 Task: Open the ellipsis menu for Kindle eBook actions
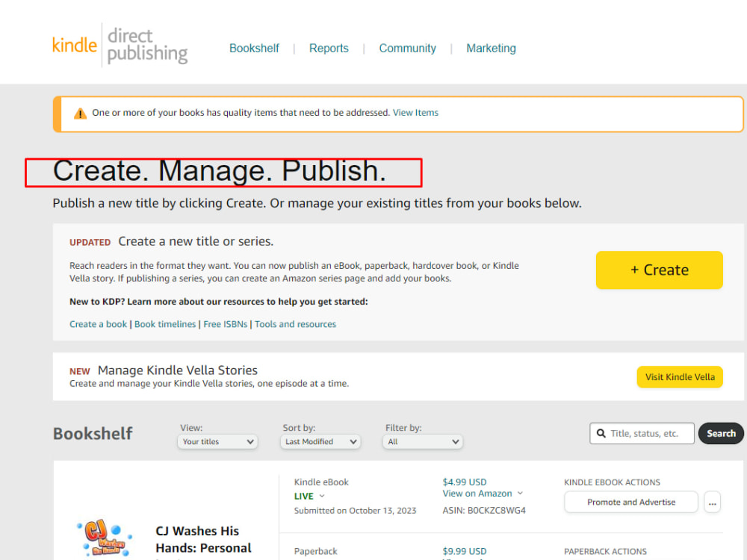tap(712, 502)
